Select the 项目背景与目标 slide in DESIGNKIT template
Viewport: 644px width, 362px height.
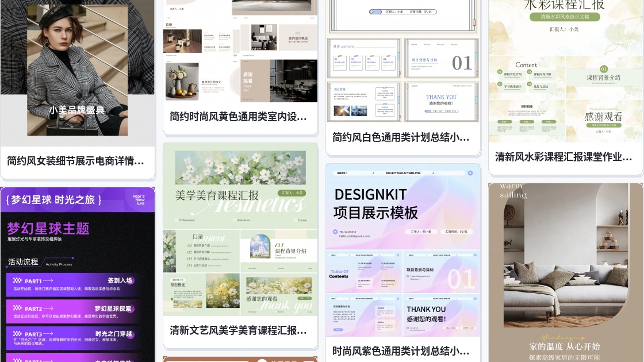point(441,272)
